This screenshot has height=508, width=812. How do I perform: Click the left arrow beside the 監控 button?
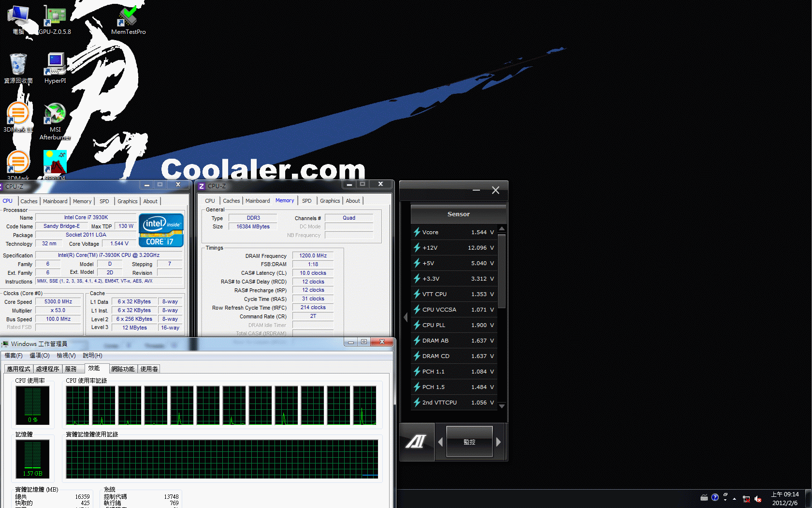[440, 442]
